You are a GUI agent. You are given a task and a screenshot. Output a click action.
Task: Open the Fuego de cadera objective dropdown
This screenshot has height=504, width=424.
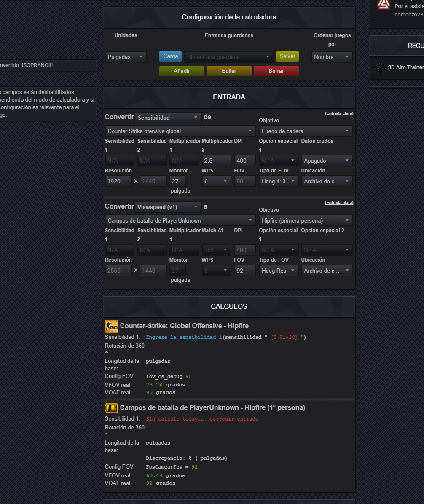point(306,131)
